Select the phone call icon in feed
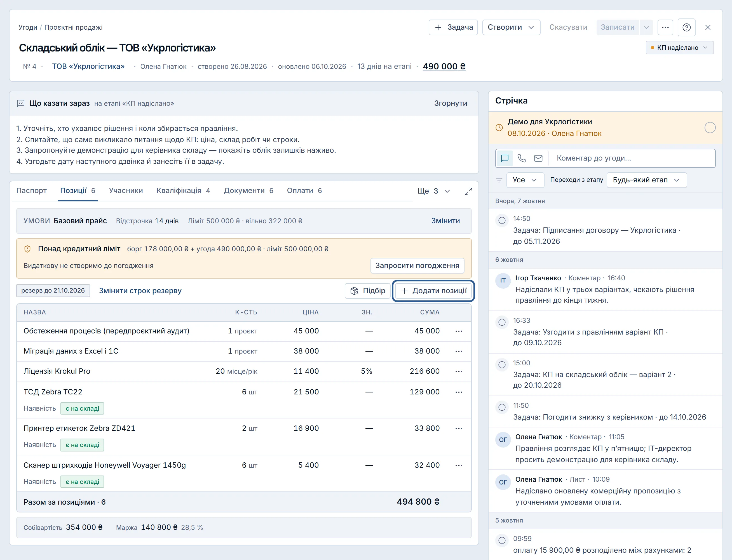The image size is (732, 560). [x=522, y=158]
